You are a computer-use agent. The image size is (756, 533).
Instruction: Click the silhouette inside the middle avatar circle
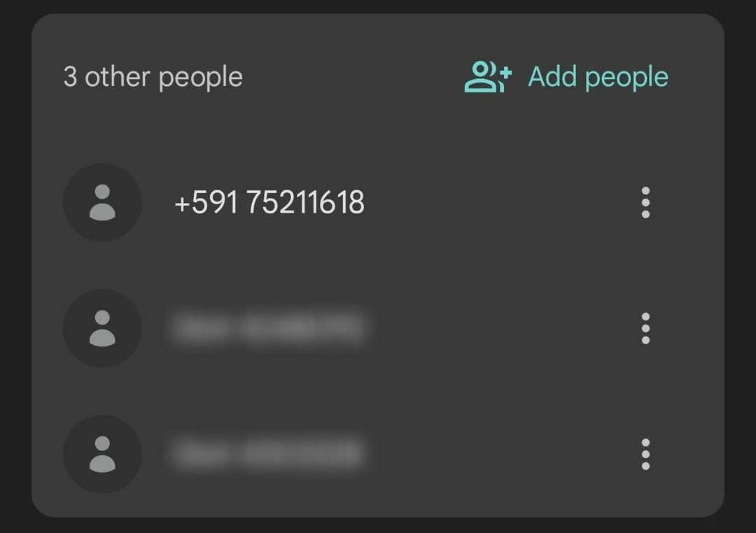click(x=102, y=328)
